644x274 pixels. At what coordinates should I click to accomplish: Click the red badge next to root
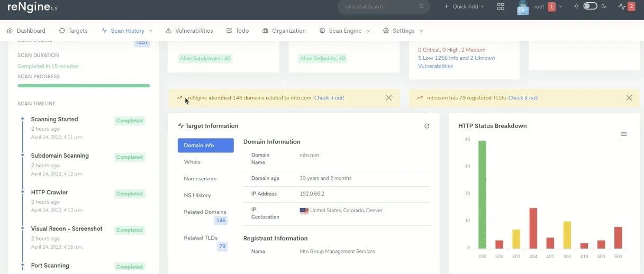click(551, 6)
